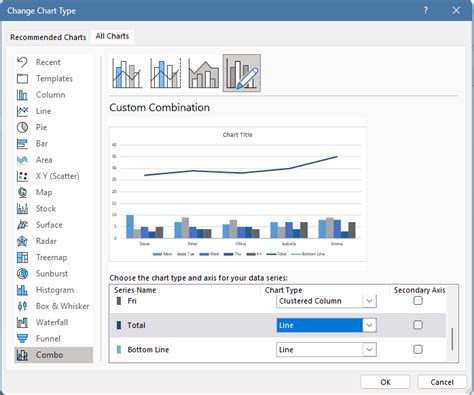
Task: Pick the Pie chart category icon
Action: tap(22, 127)
